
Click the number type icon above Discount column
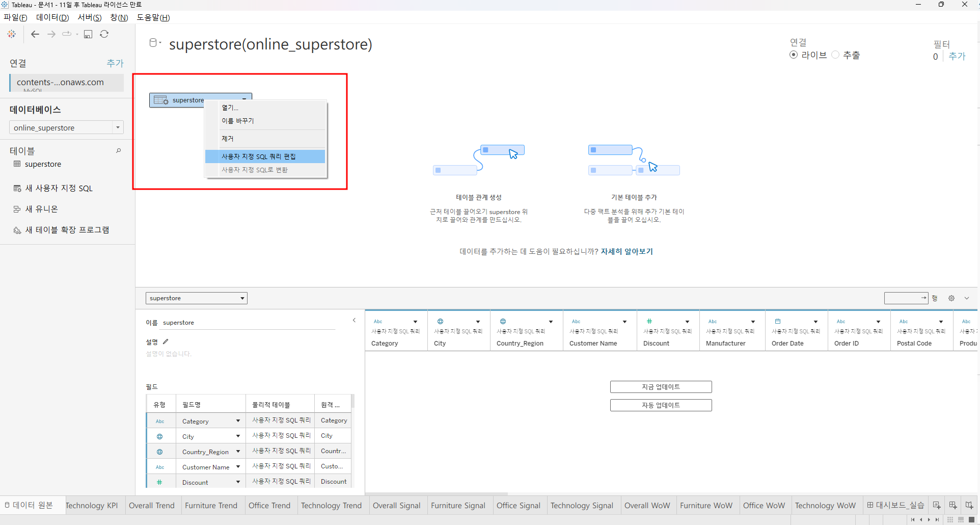(649, 322)
